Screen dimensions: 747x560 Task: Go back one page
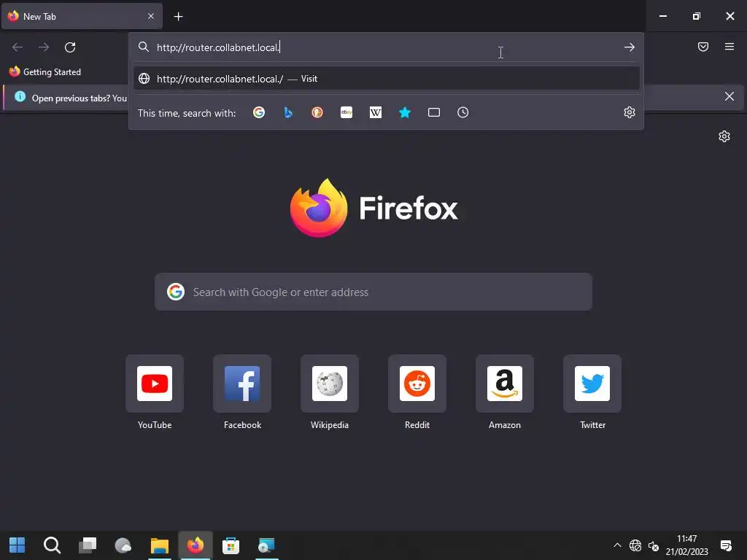18,47
